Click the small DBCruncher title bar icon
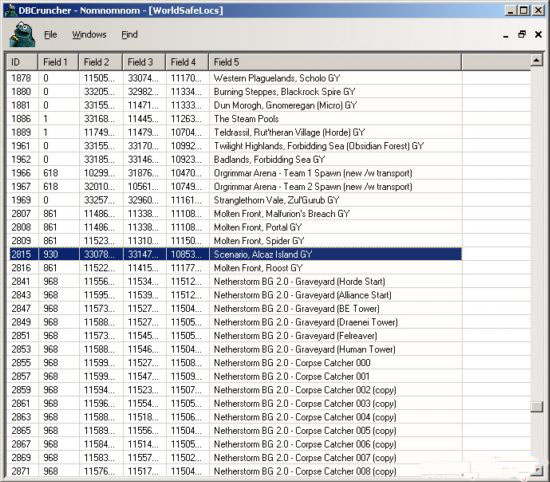 pos(11,10)
